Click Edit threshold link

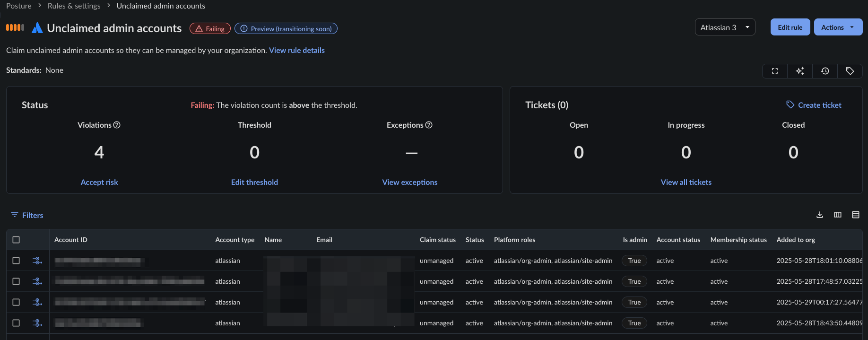pyautogui.click(x=254, y=182)
